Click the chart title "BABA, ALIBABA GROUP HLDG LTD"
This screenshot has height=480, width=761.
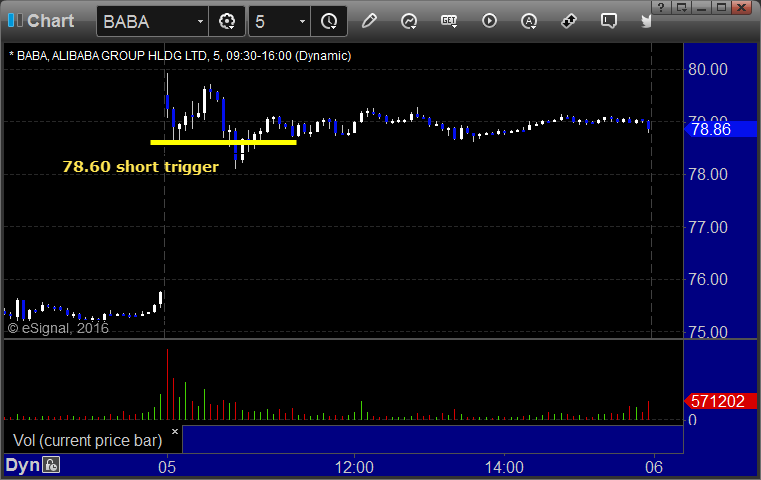[111, 56]
